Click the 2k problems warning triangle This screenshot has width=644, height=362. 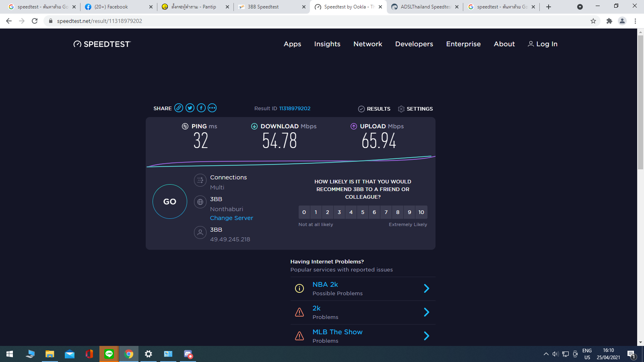299,312
